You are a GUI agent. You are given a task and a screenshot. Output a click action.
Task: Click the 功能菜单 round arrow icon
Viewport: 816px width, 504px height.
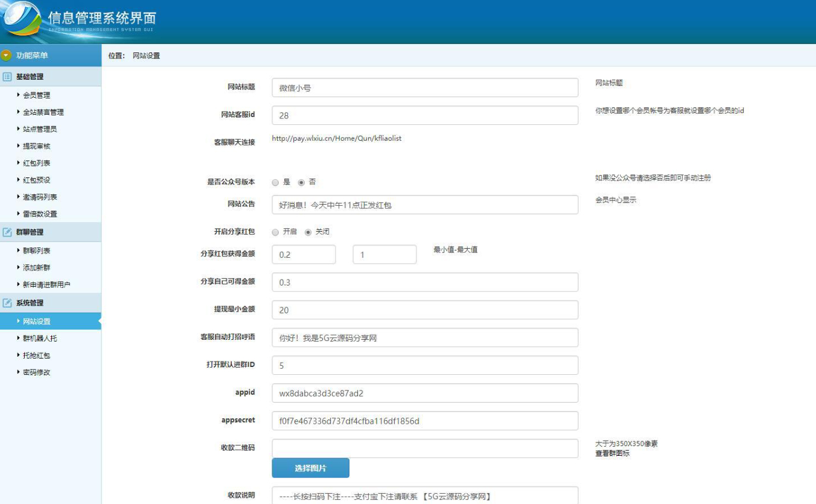pyautogui.click(x=7, y=56)
